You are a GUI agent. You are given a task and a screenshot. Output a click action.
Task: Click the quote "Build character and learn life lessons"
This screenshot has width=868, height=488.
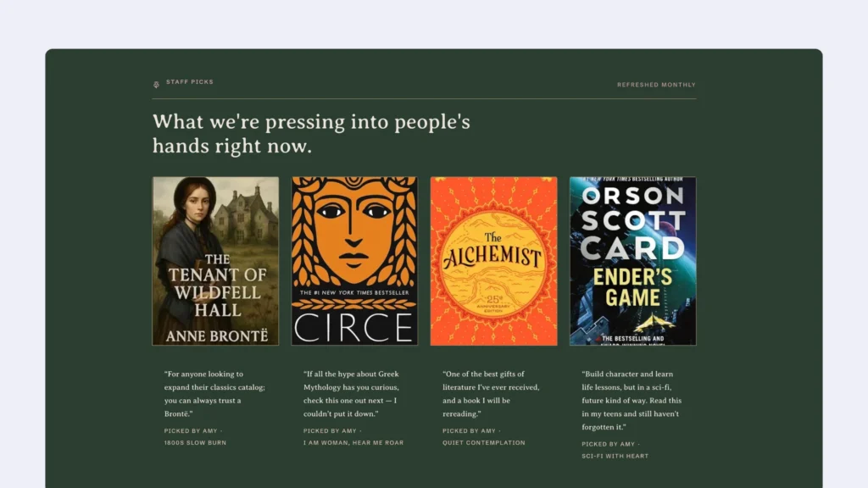(x=632, y=401)
